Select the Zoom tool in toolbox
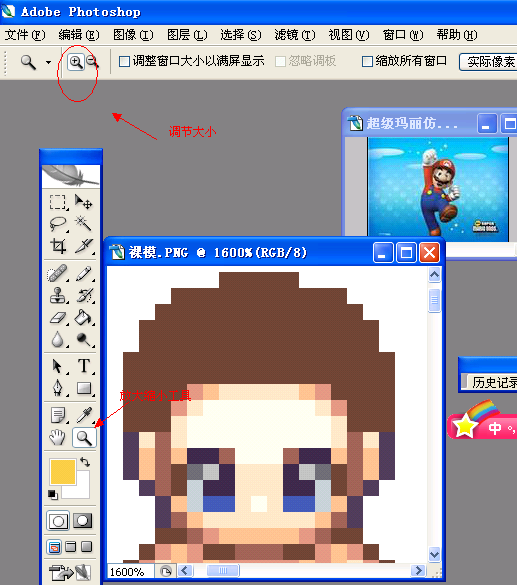 point(84,437)
